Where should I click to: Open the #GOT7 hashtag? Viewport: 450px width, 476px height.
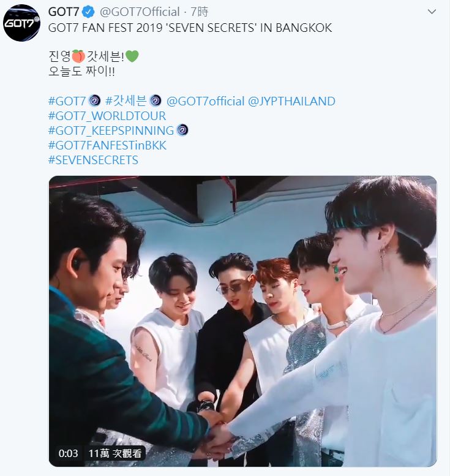pyautogui.click(x=67, y=101)
